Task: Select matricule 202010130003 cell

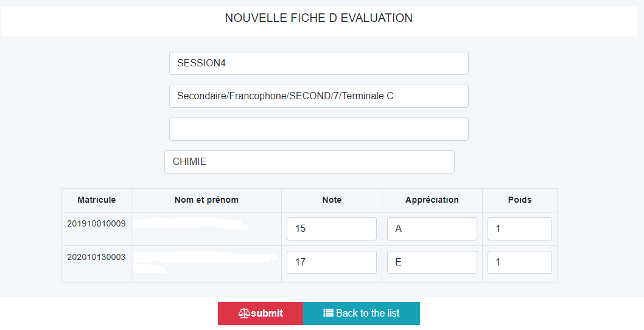Action: click(97, 258)
